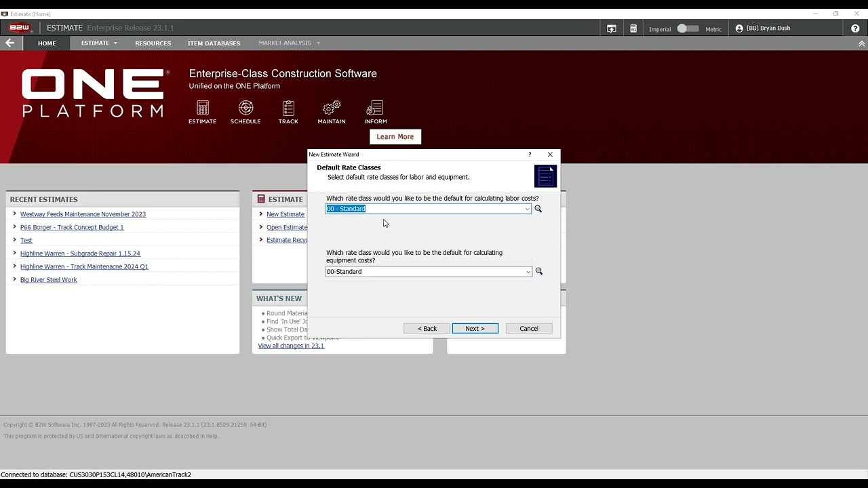Open Westway Feeds Maintenance November 2023
Viewport: 868px width, 488px height.
tap(83, 214)
